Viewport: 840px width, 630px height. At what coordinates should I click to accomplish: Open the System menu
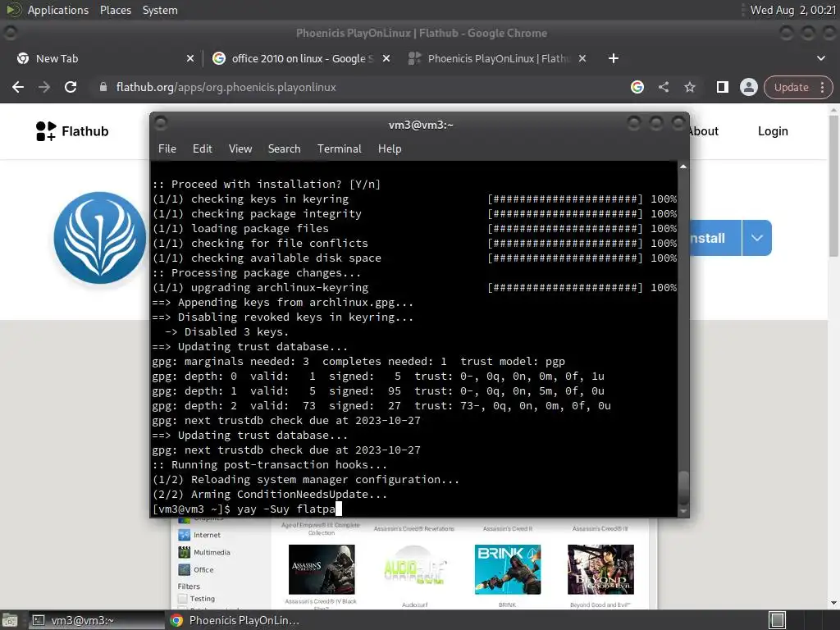click(160, 10)
